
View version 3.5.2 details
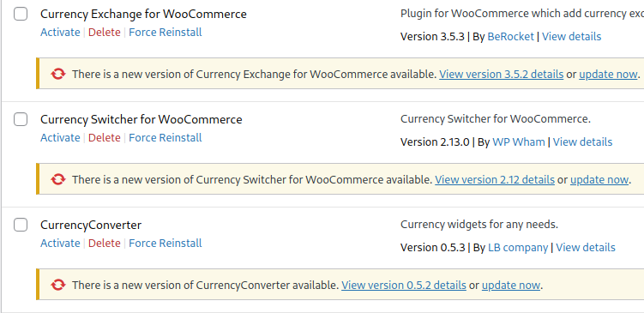[501, 75]
